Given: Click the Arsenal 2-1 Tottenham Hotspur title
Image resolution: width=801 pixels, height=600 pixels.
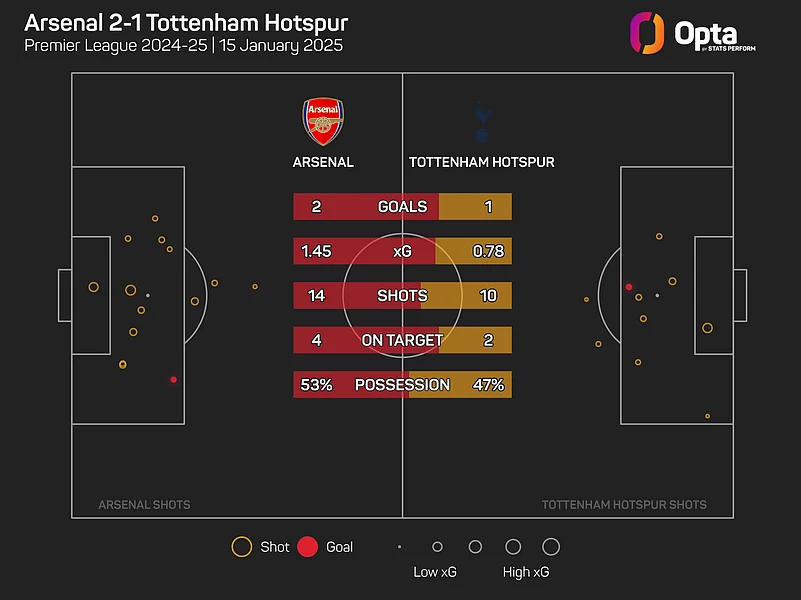Looking at the screenshot, I should point(186,22).
